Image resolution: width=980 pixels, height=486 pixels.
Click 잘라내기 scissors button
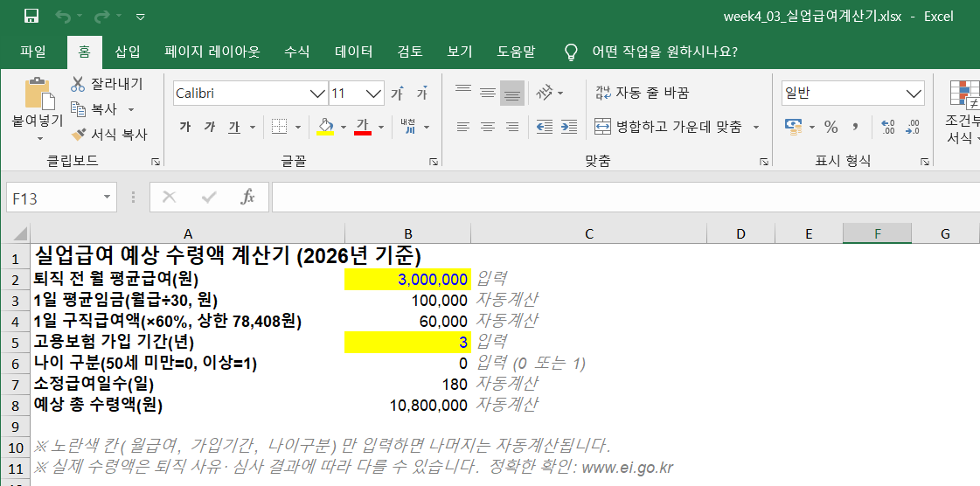tap(107, 84)
